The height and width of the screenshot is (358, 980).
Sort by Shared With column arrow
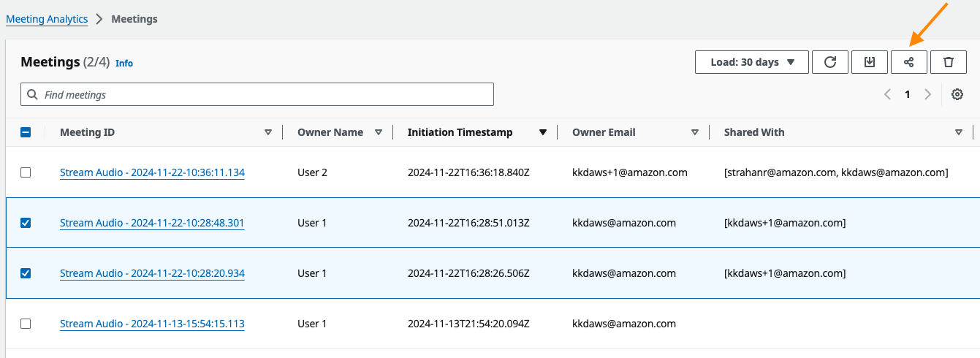pos(959,132)
